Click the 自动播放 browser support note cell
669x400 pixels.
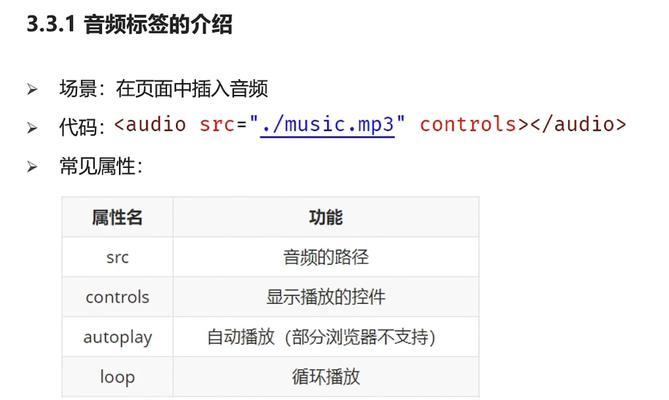[x=326, y=337]
